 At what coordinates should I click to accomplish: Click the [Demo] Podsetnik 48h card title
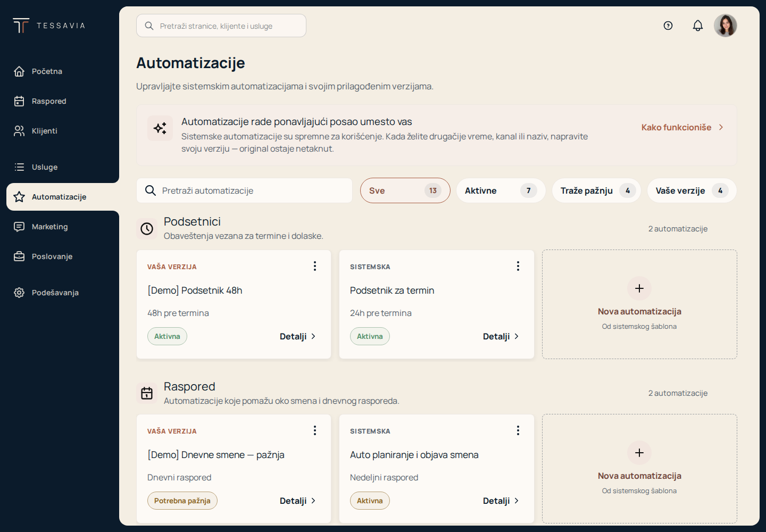point(195,290)
